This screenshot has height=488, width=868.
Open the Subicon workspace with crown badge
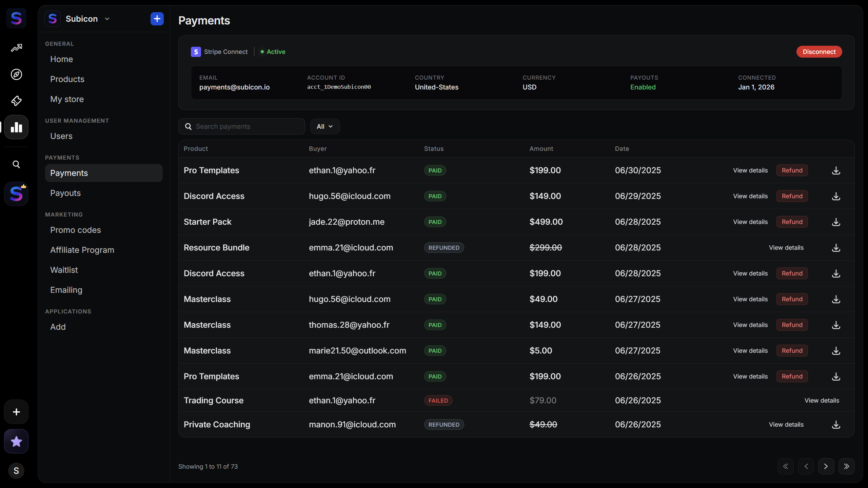(16, 194)
